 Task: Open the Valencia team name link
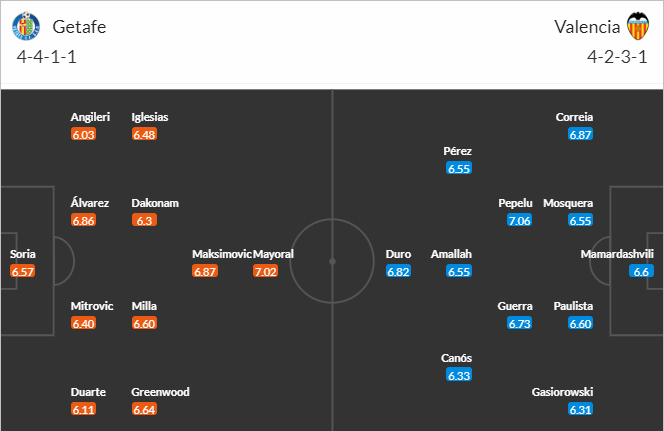(585, 27)
